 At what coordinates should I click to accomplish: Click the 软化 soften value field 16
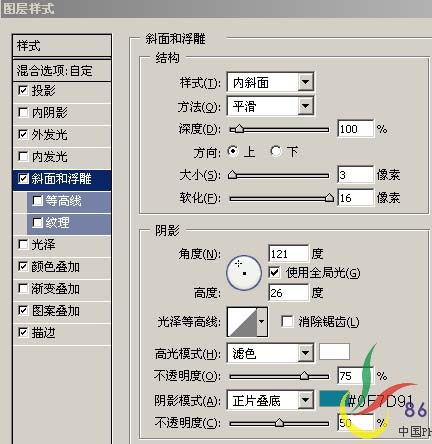tap(355, 198)
